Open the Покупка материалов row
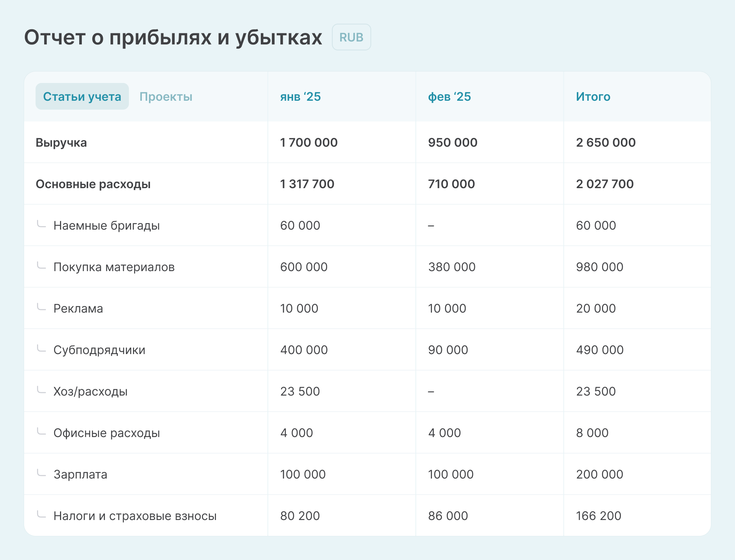735x560 pixels. pos(114,267)
